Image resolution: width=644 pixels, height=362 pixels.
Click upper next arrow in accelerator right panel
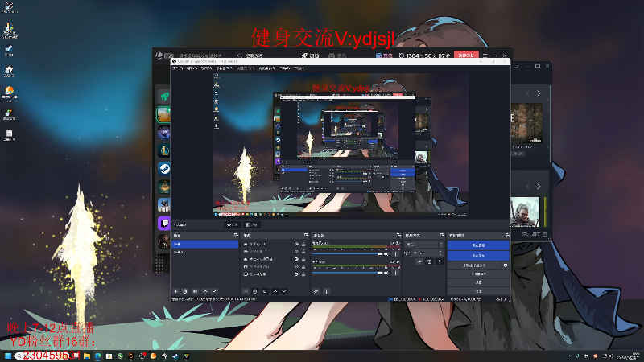click(x=539, y=93)
